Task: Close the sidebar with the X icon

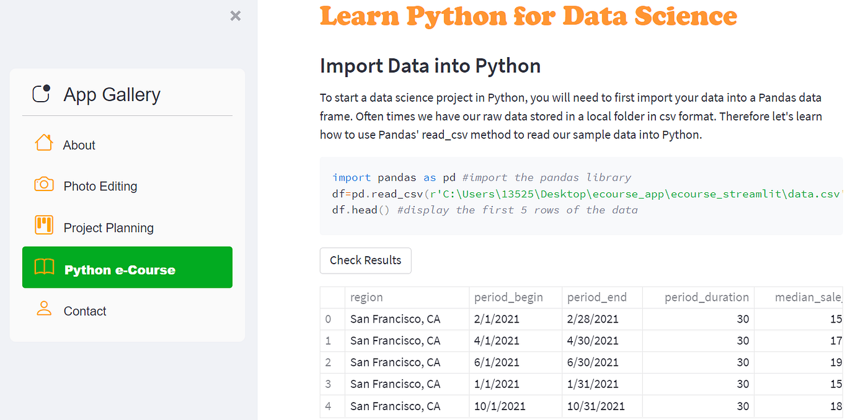Action: click(236, 16)
